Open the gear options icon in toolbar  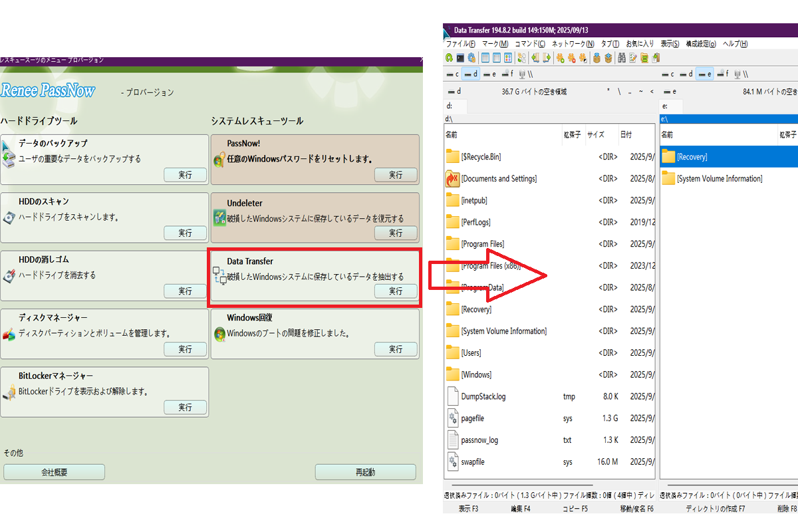coord(472,58)
